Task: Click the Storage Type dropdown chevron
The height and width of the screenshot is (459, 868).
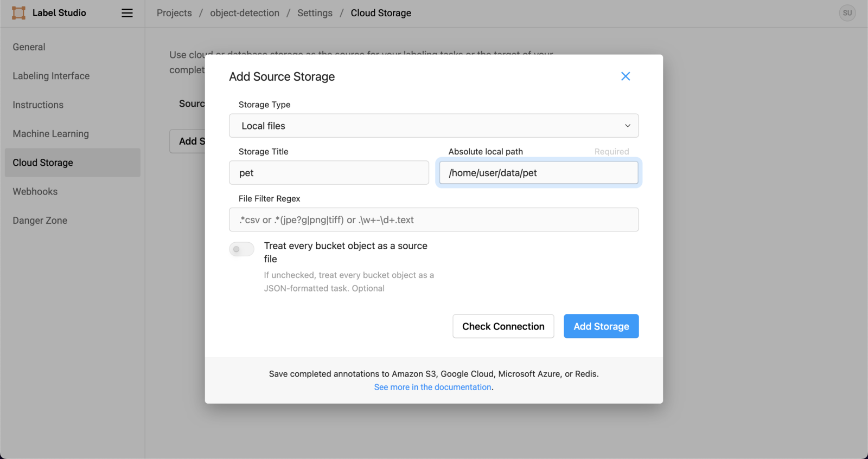Action: (628, 126)
